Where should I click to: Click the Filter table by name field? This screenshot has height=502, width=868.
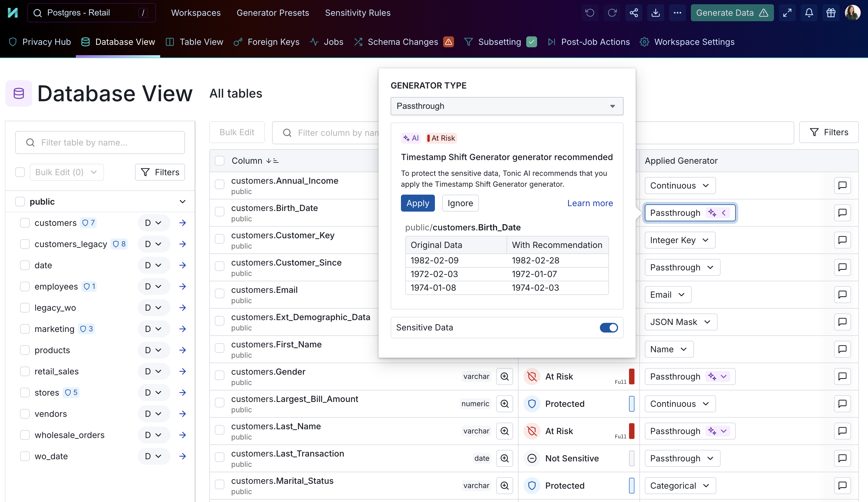pos(100,142)
